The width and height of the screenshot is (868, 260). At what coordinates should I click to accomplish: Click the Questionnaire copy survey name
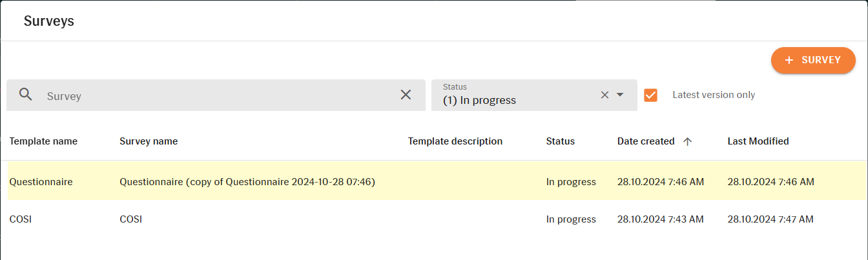tap(247, 182)
